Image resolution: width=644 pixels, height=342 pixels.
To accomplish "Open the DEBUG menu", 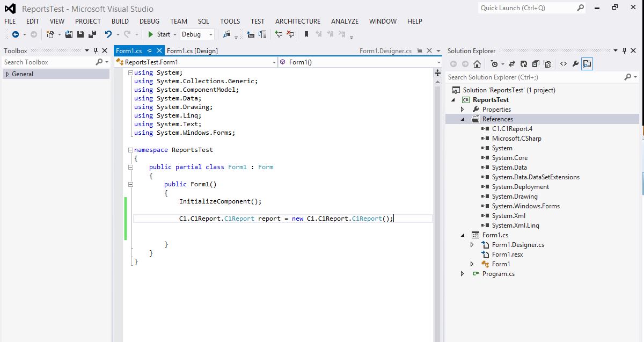I will click(x=149, y=21).
